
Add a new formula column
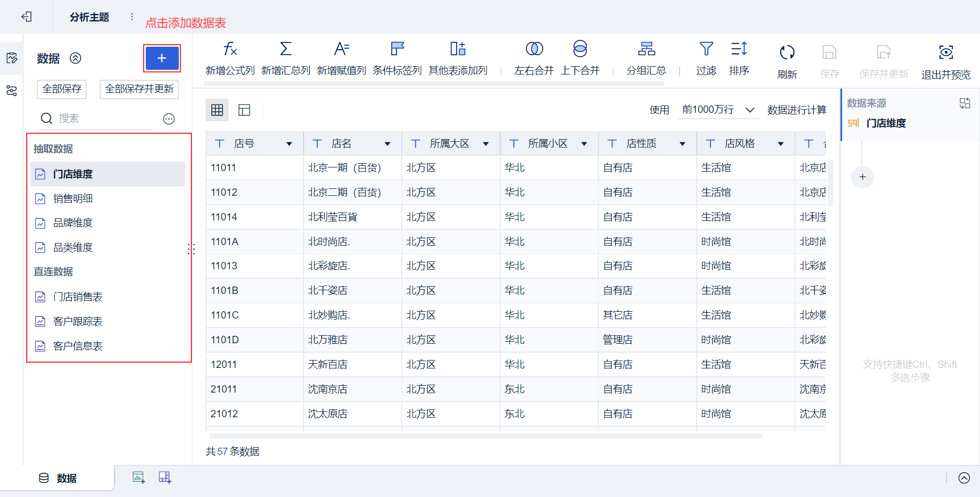230,58
